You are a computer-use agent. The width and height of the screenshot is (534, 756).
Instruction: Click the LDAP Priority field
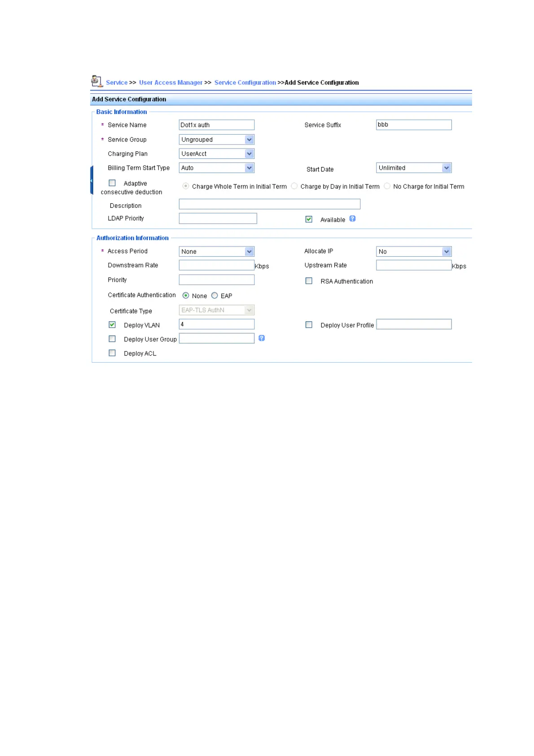218,219
